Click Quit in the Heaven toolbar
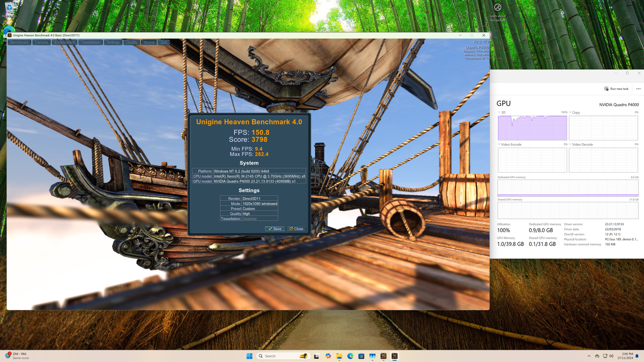 [x=164, y=42]
